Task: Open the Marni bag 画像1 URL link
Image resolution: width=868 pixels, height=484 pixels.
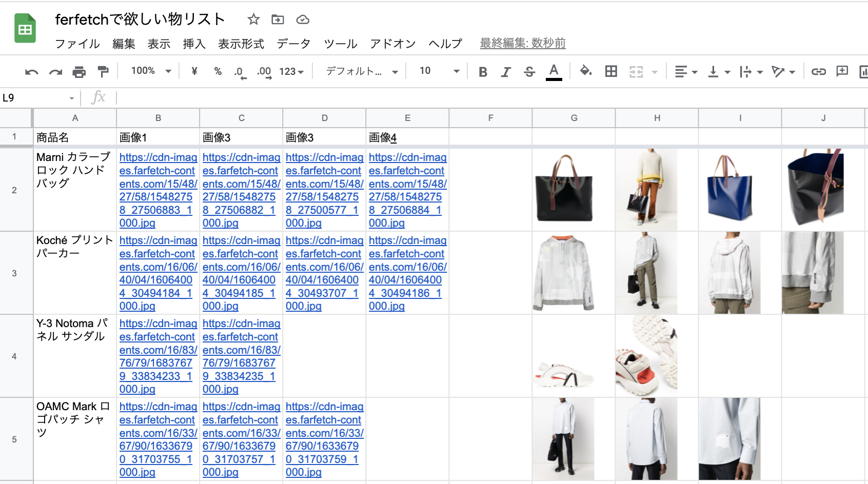Action: pos(157,190)
